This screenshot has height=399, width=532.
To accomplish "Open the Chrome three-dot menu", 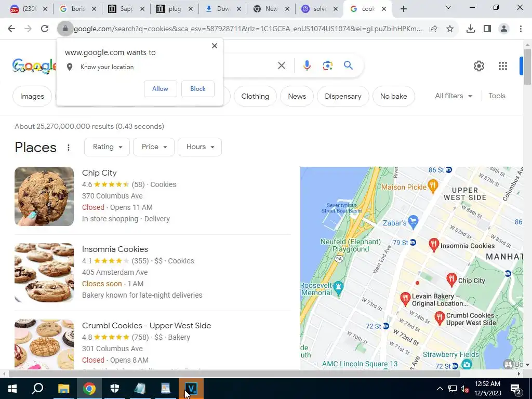I will (x=521, y=29).
